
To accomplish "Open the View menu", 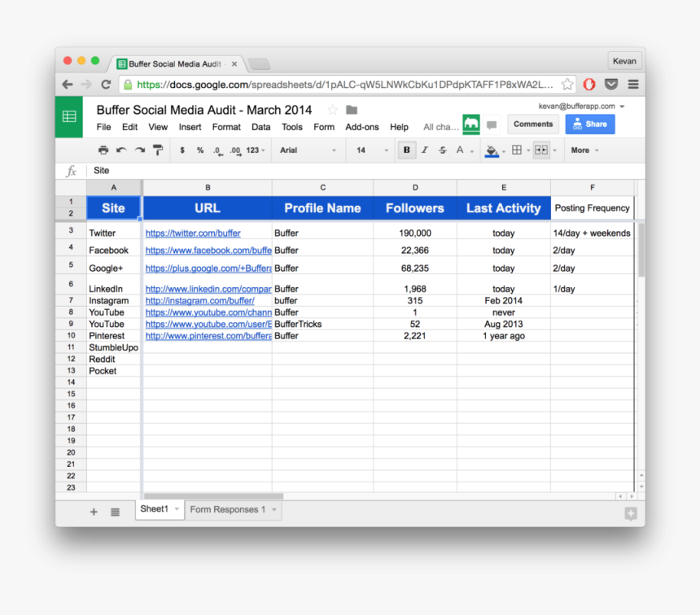I will point(158,127).
